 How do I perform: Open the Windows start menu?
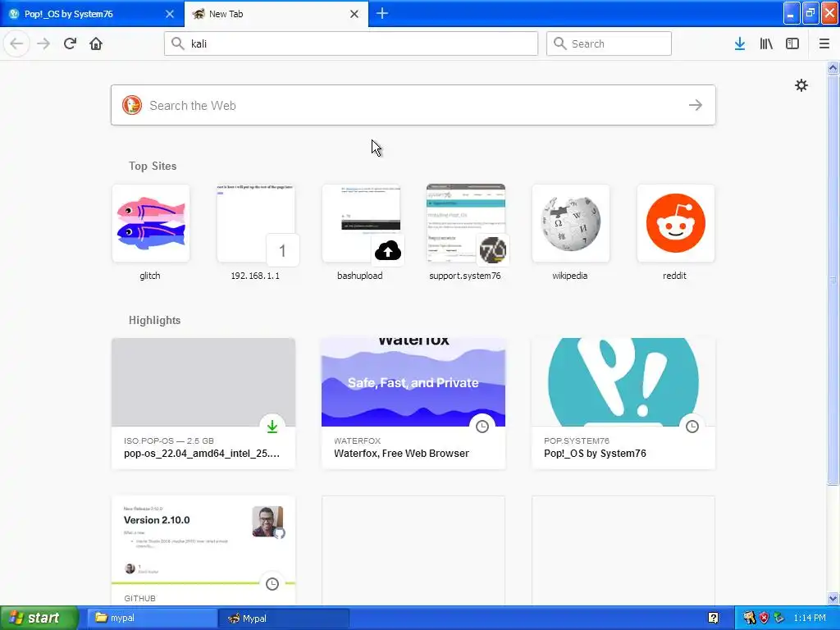(39, 618)
